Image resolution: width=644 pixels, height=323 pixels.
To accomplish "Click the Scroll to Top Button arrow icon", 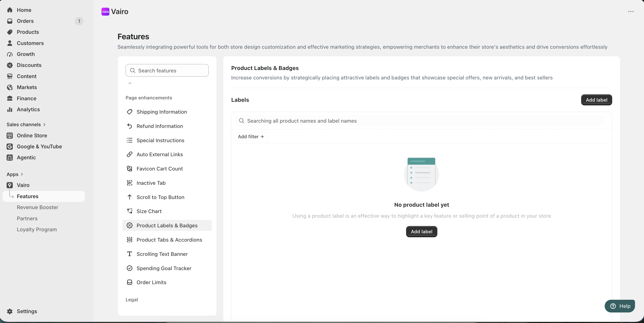I will [x=130, y=197].
